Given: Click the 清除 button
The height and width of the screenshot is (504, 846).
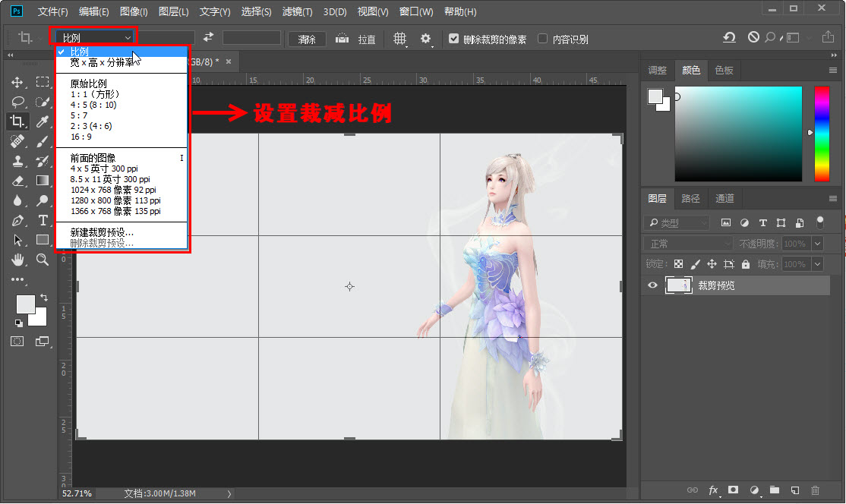Looking at the screenshot, I should click(307, 39).
